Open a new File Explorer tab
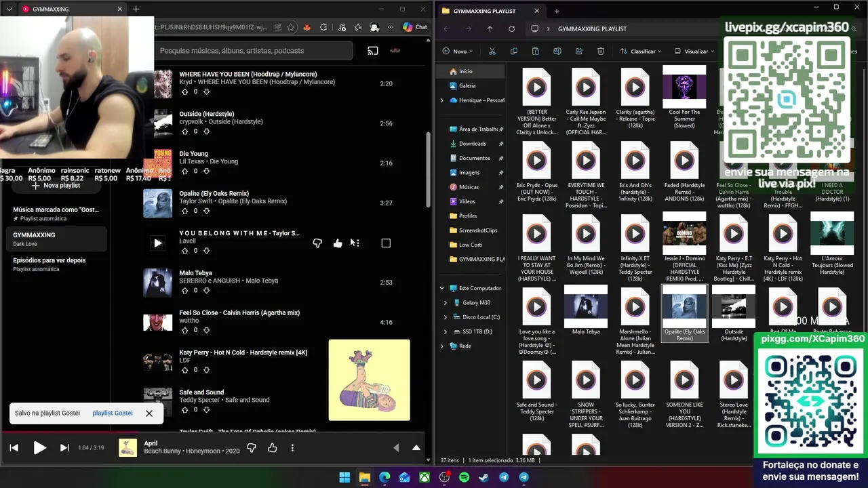Screen dimensions: 868x488 pos(556,11)
